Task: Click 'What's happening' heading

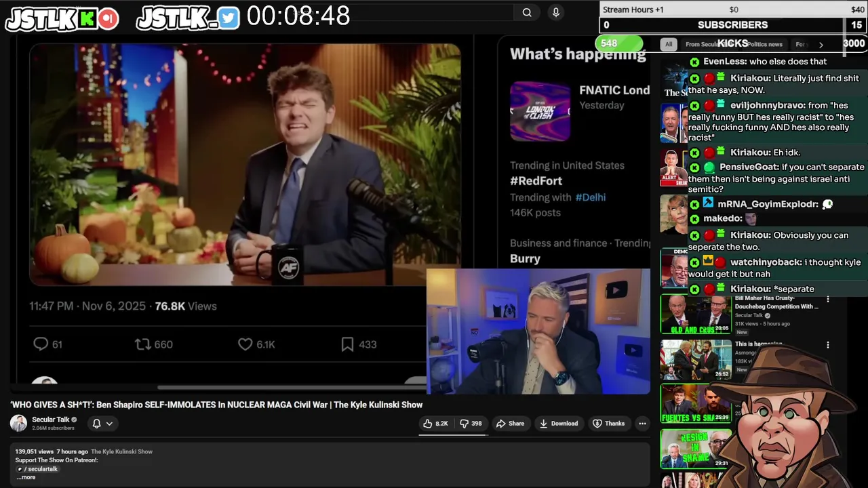Action: click(578, 54)
